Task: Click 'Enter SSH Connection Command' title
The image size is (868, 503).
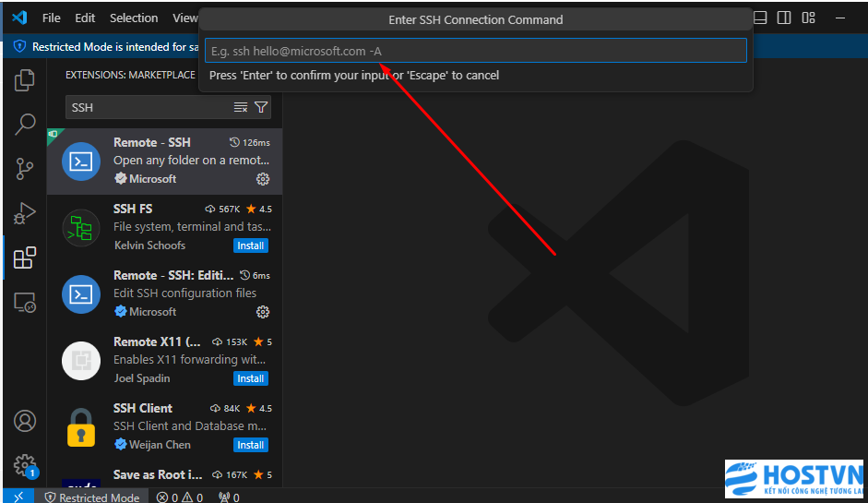Action: 476,20
